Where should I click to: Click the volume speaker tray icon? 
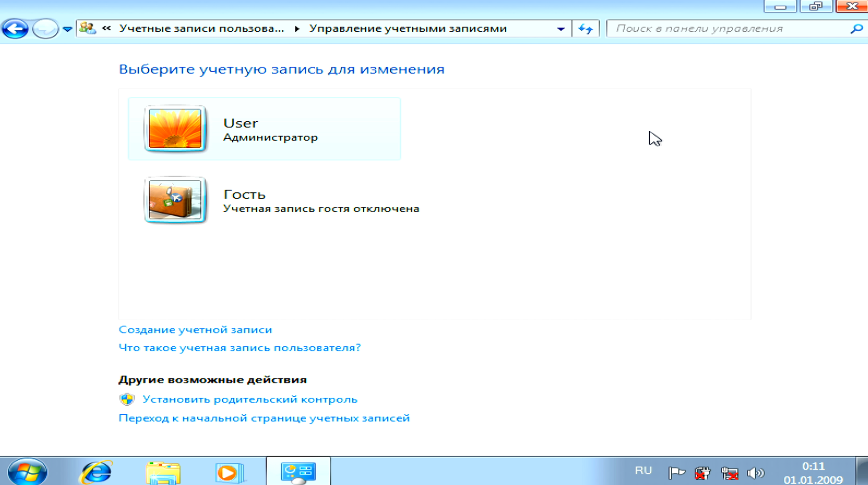(755, 473)
